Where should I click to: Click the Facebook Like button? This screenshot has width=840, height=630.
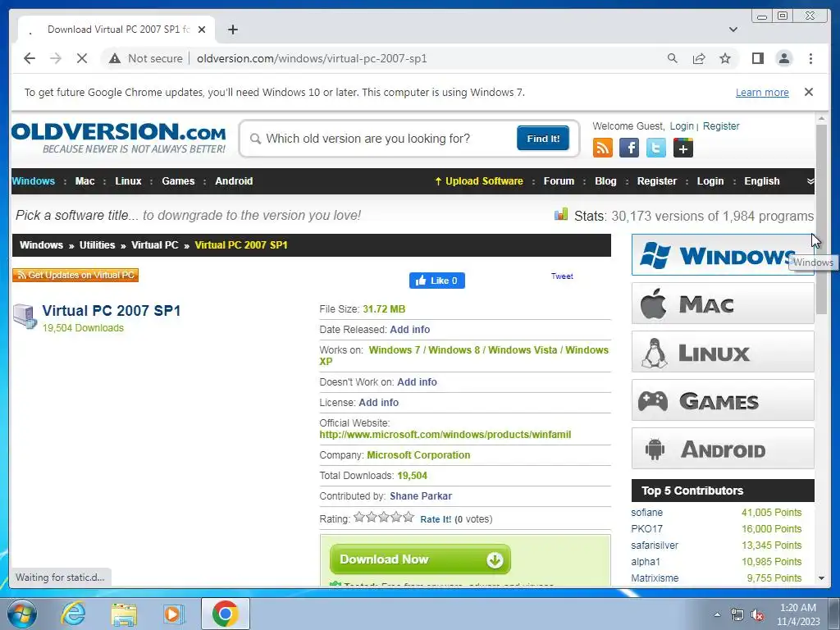437,281
